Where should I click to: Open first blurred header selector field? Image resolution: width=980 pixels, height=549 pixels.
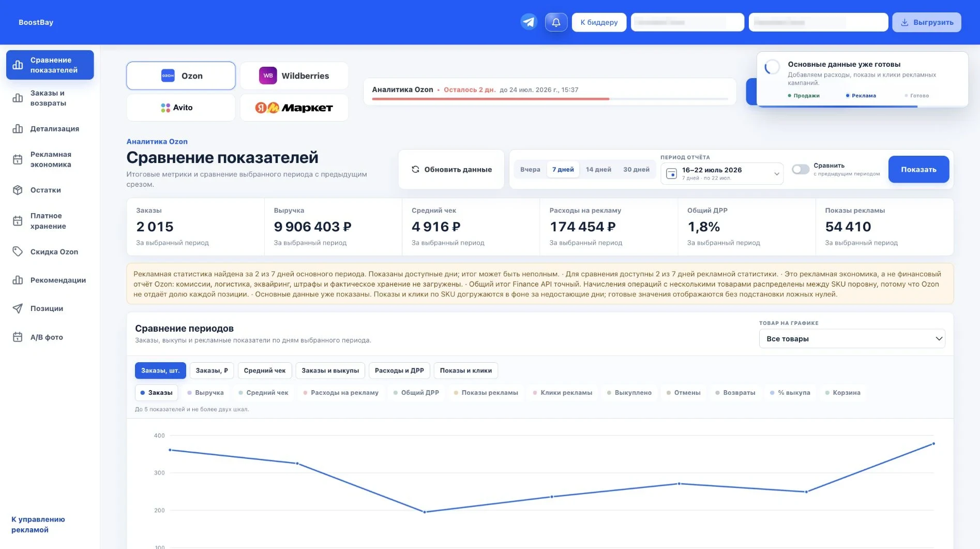tap(687, 22)
